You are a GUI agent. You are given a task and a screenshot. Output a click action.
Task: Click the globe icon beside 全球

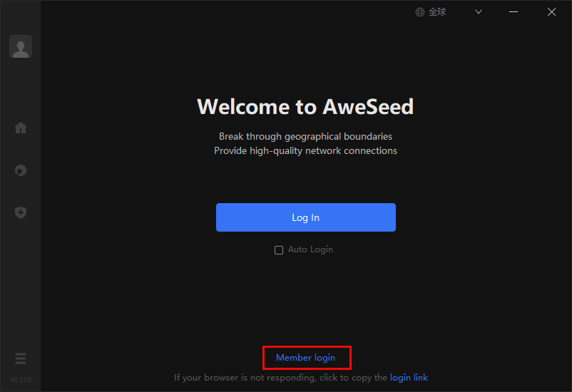click(420, 12)
